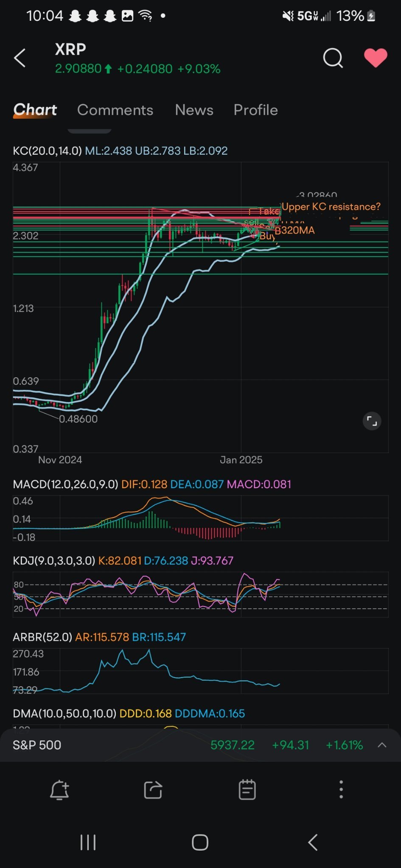This screenshot has width=401, height=868.
Task: Tap the BR:115.547 value
Action: (159, 637)
